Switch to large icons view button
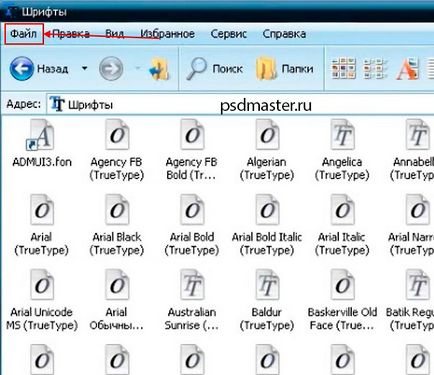This screenshot has width=434, height=375. pyautogui.click(x=343, y=69)
